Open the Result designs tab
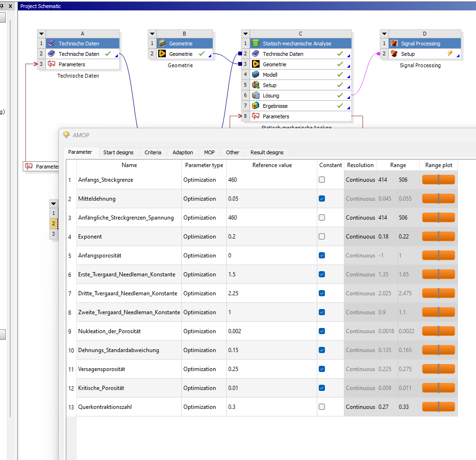The image size is (476, 460). [x=267, y=152]
